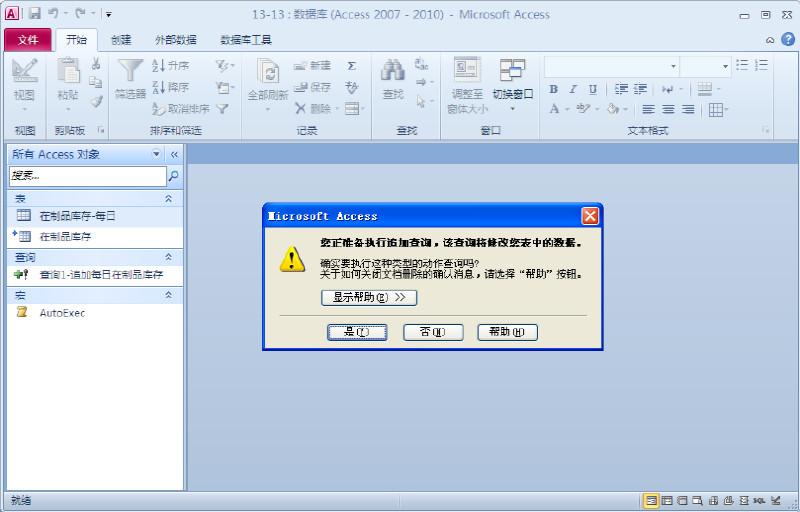Select the AutoExec macro

95,313
